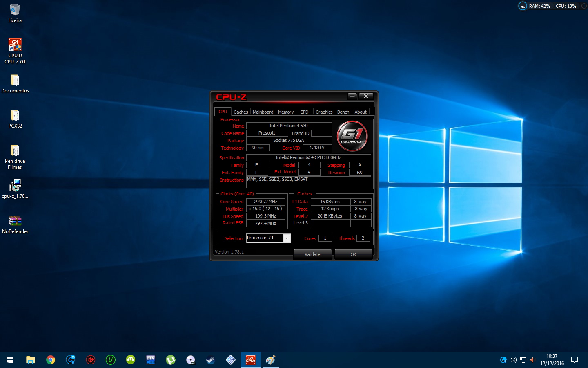Screen dimensions: 588x368
Task: Select the G1 CPU-Z taskbar button
Action: (x=250, y=360)
